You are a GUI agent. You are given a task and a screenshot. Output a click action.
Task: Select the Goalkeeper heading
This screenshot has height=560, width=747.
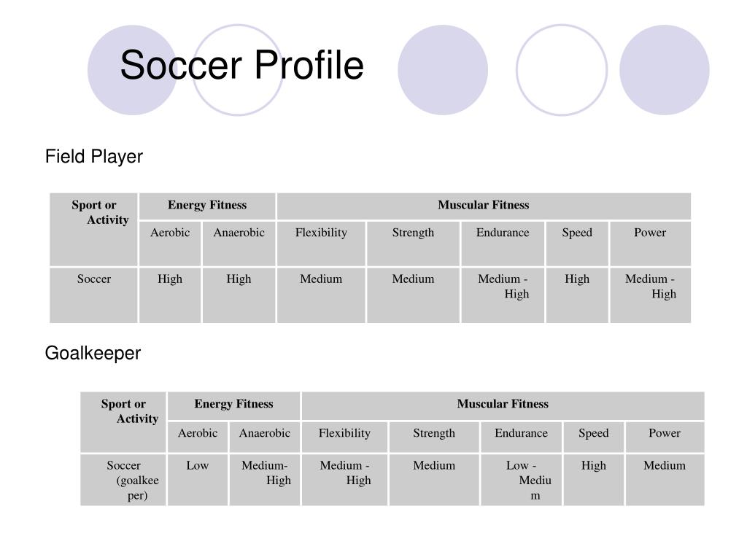[x=93, y=354]
